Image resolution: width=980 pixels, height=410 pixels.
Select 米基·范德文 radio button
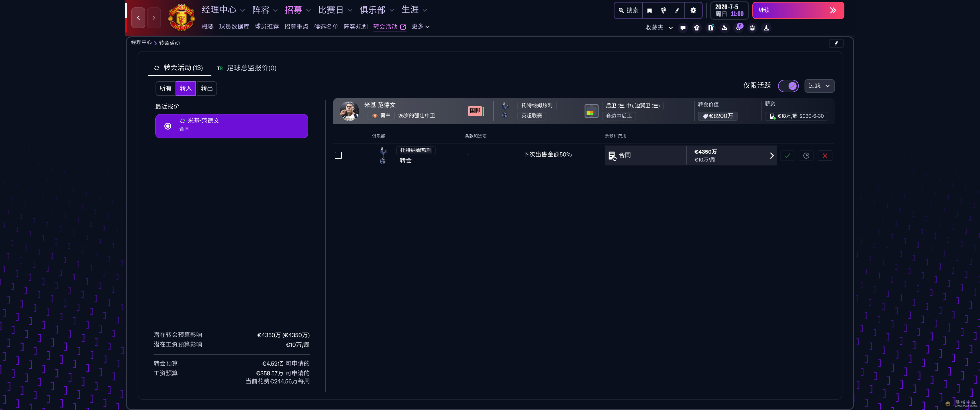168,126
